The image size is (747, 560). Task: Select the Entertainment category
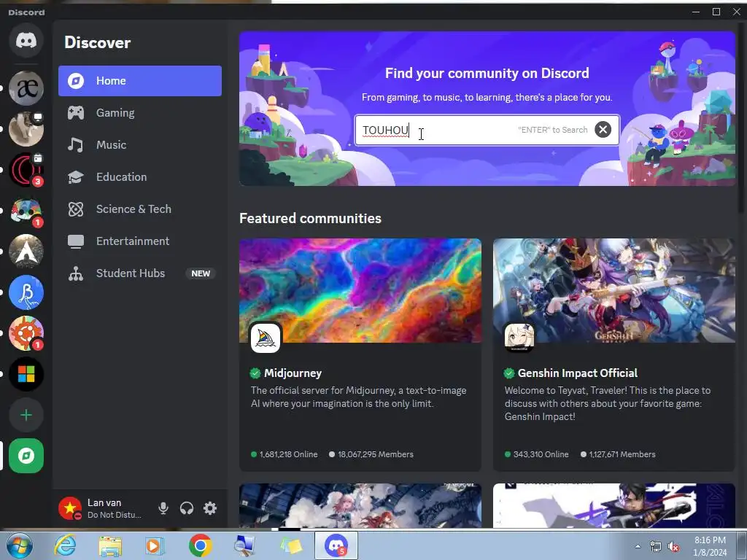click(140, 241)
